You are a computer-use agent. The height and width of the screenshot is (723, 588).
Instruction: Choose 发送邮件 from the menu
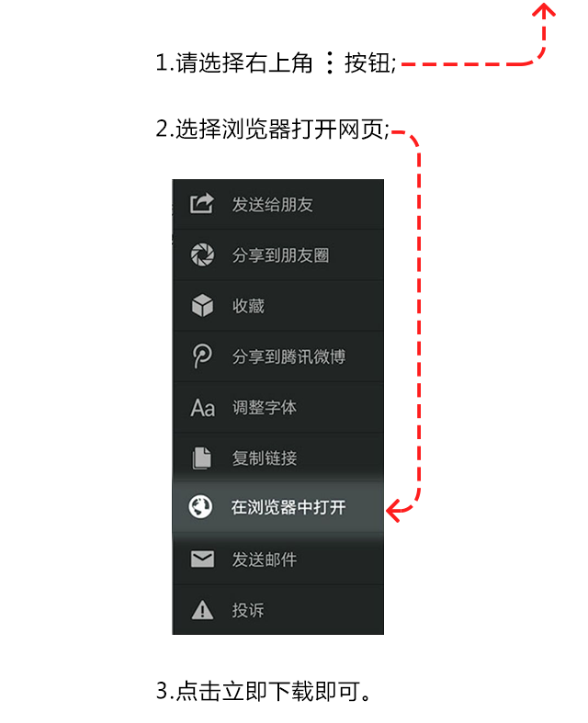coord(278,559)
